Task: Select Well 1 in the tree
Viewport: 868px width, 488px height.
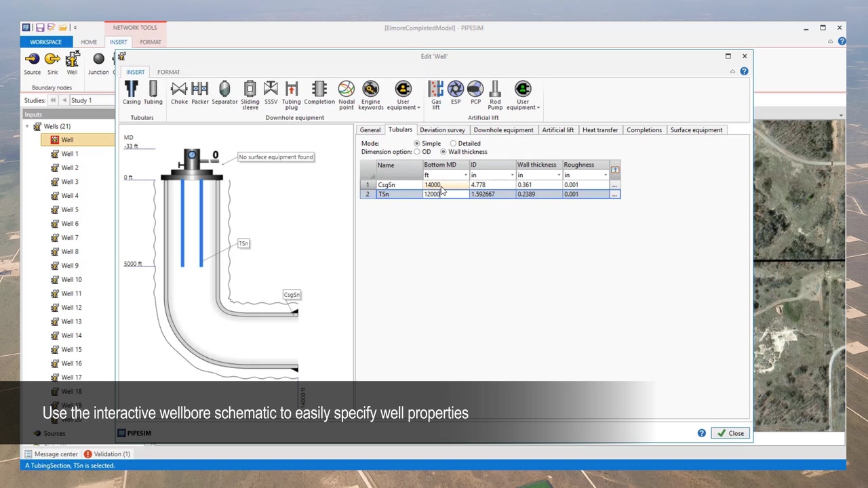Action: coord(70,154)
